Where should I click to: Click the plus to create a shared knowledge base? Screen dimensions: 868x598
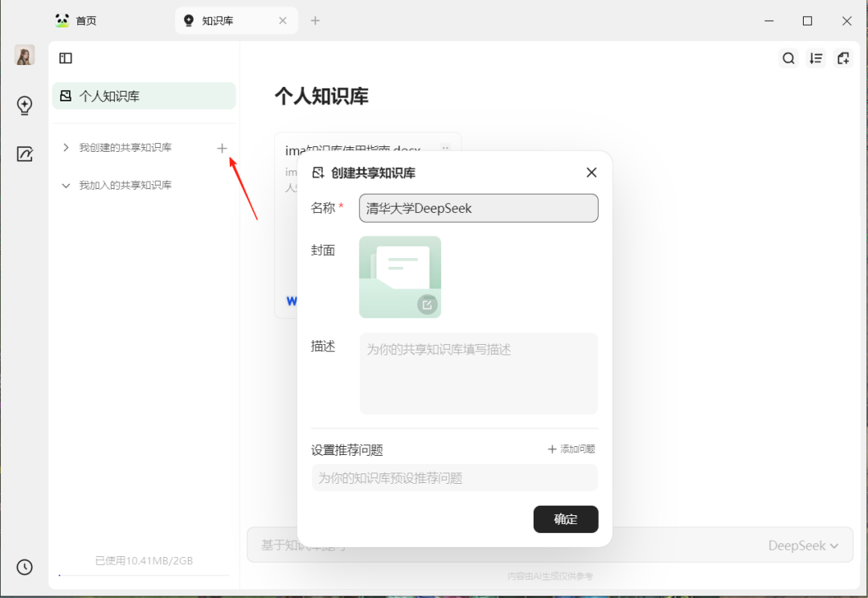click(x=222, y=148)
